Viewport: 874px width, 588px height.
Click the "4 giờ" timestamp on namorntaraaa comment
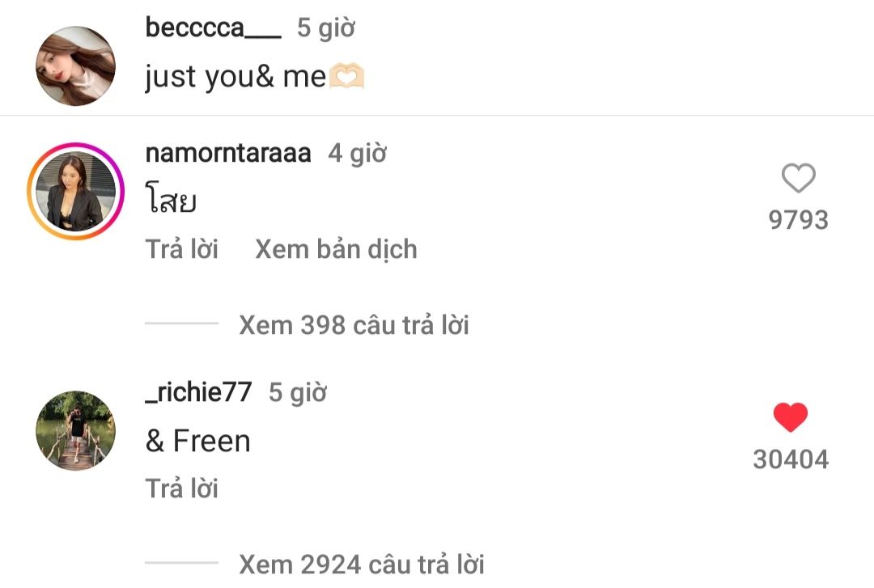click(x=357, y=153)
